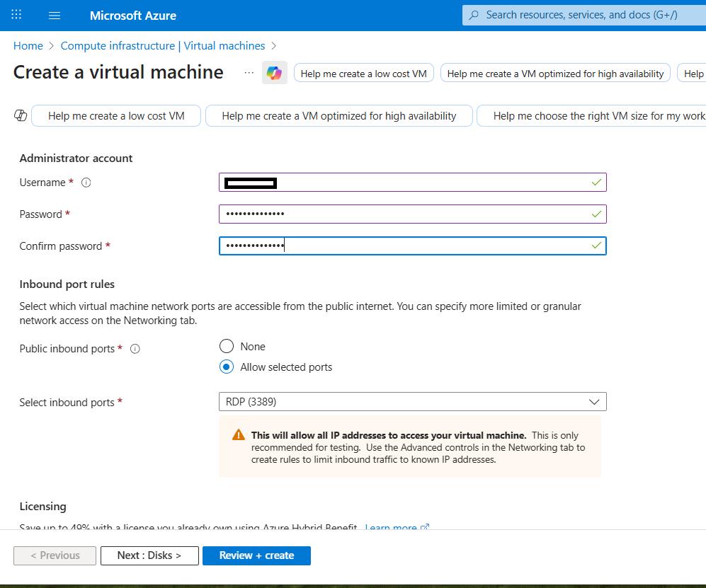706x588 pixels.
Task: Click the warning triangle icon
Action: pyautogui.click(x=238, y=435)
